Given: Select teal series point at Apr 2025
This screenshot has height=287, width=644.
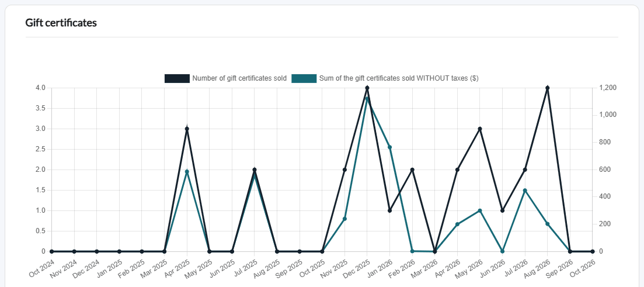Looking at the screenshot, I should pyautogui.click(x=187, y=171).
